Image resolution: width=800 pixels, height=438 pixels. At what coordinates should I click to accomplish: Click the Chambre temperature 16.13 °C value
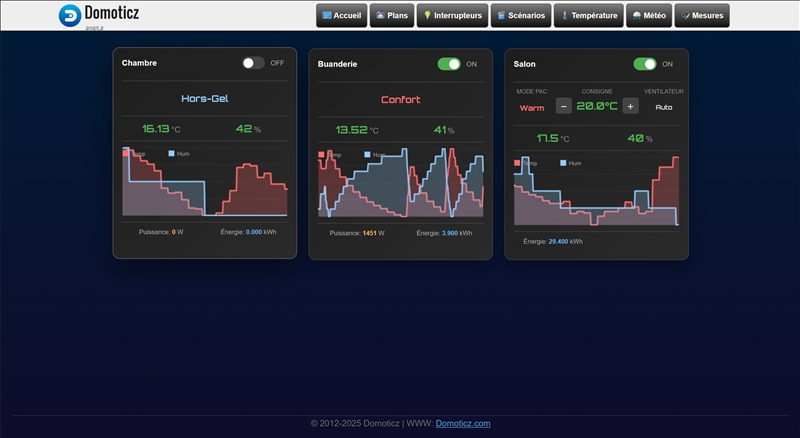click(161, 129)
